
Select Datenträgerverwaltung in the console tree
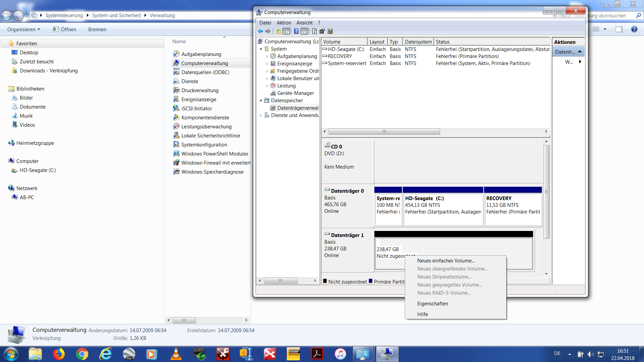pos(298,108)
